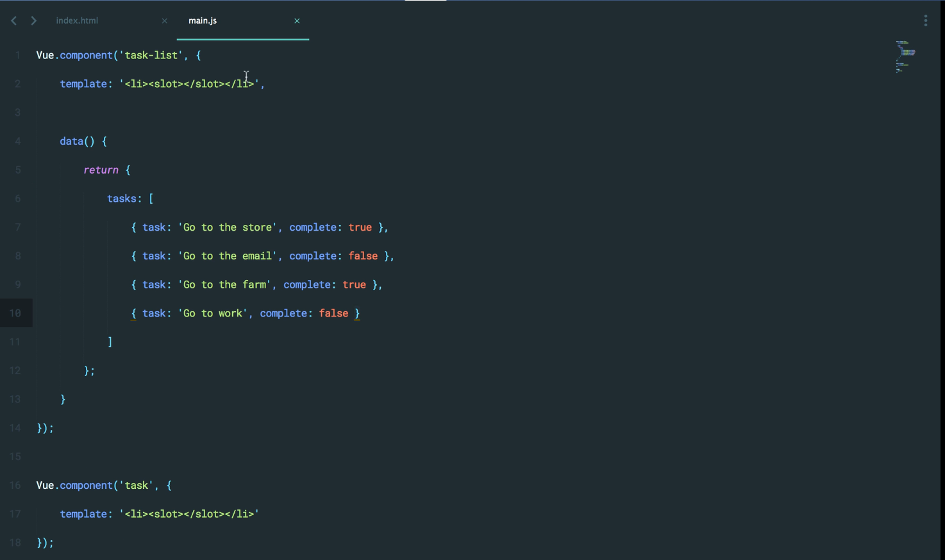Click the closing square bracket on line 11
This screenshot has height=560, width=945.
[x=110, y=342]
